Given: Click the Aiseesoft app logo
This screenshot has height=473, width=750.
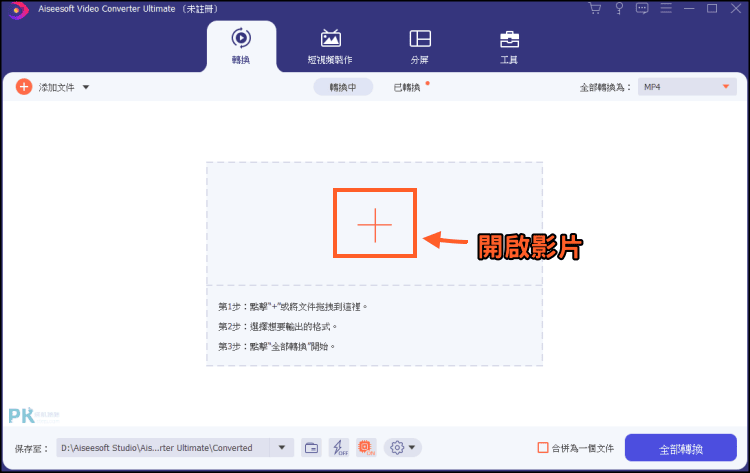Looking at the screenshot, I should 17,10.
